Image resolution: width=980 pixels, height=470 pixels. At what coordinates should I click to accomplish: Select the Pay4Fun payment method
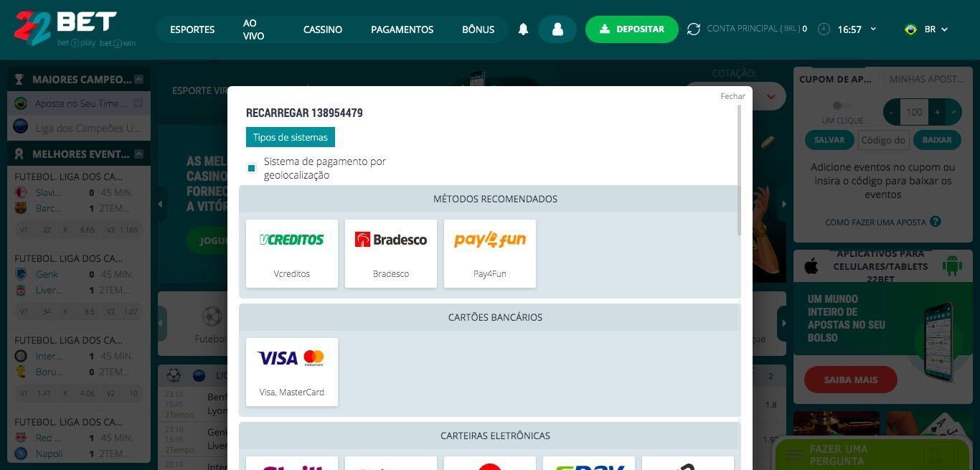[490, 253]
